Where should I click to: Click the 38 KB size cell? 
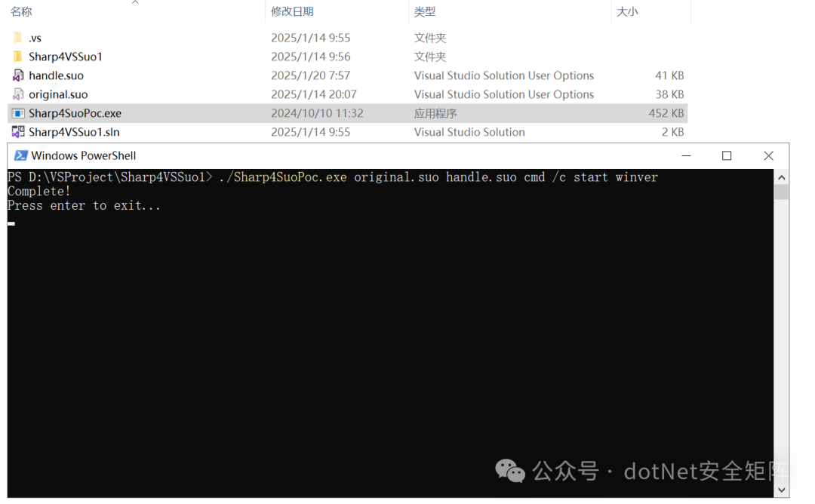(x=669, y=94)
